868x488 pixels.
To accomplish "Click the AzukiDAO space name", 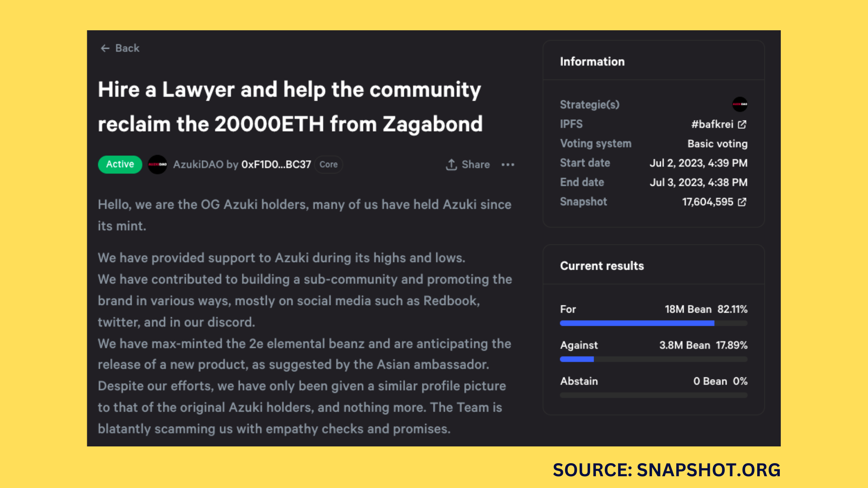I will [x=198, y=164].
